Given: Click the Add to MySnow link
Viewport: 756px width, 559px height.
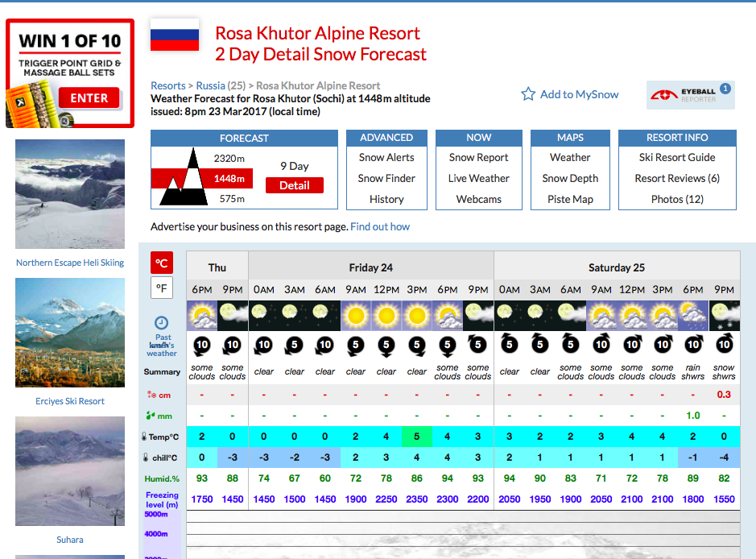Looking at the screenshot, I should (x=579, y=94).
